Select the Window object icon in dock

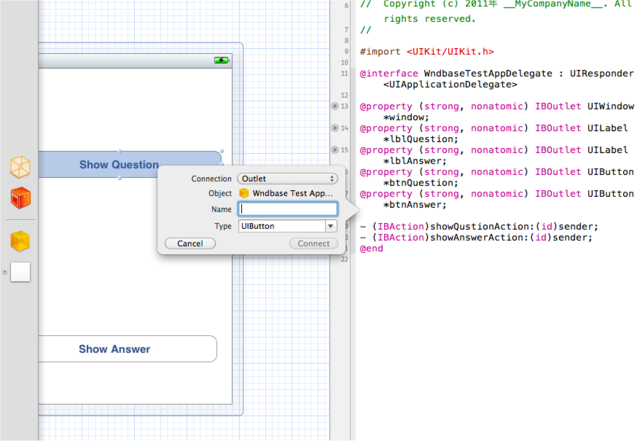pyautogui.click(x=20, y=272)
